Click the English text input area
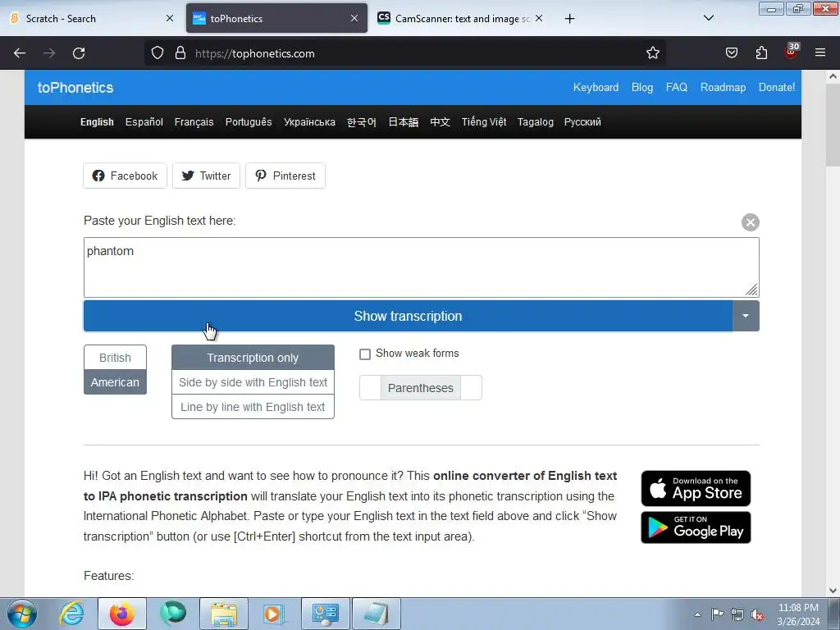Screen dimensions: 840x630 point(421,267)
